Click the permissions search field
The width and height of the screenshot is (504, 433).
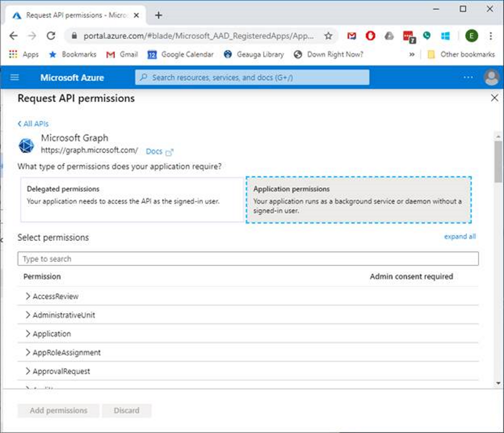[x=248, y=259]
